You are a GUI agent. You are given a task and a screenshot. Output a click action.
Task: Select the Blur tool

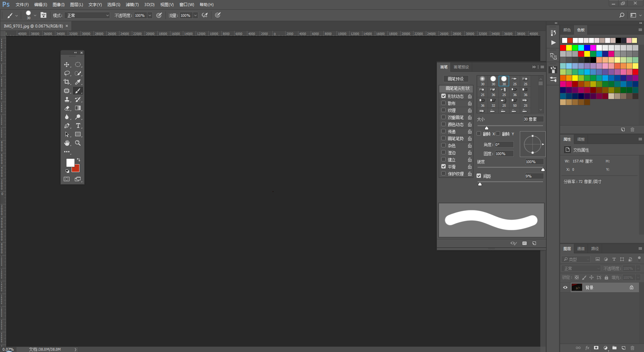[x=67, y=117]
